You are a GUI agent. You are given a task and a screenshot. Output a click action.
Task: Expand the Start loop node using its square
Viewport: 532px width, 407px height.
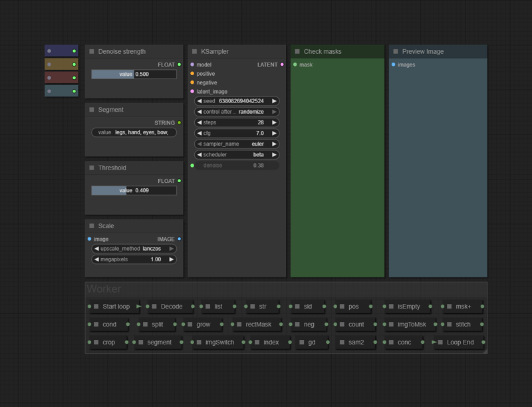click(x=96, y=307)
